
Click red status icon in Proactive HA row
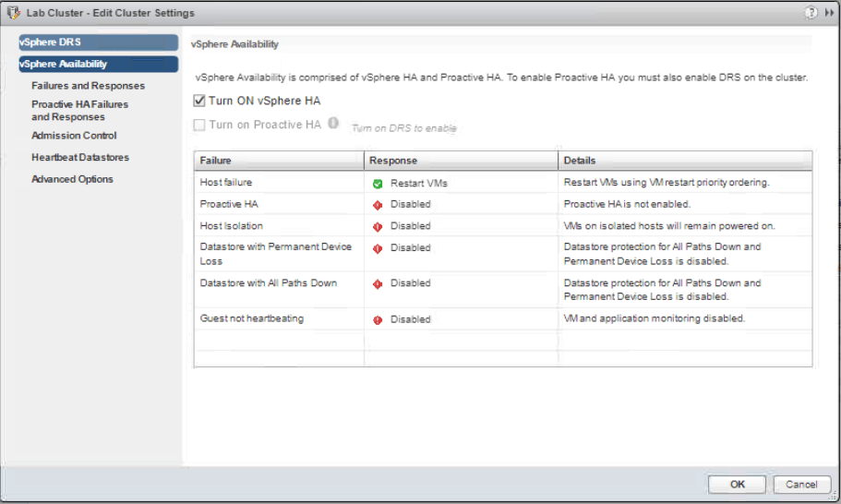tap(378, 204)
